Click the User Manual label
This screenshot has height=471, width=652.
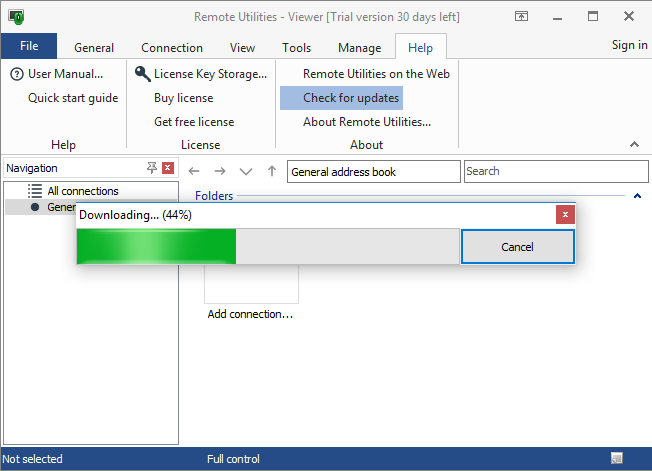click(x=65, y=74)
